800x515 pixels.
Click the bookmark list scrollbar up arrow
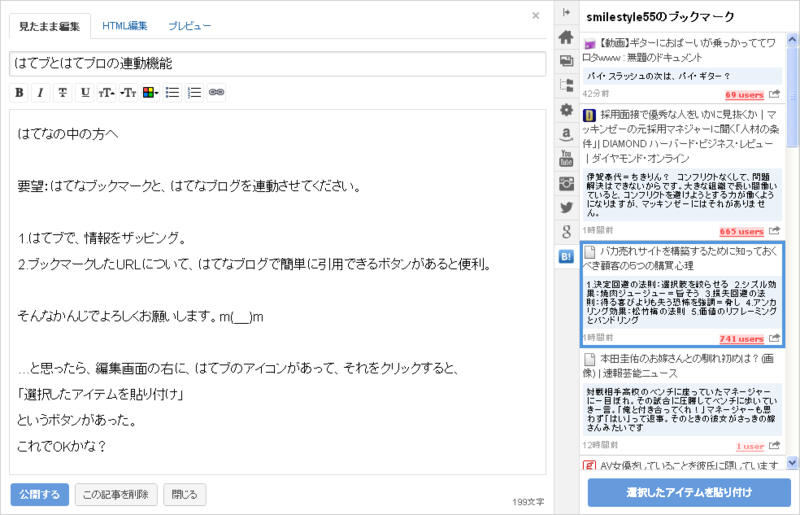(792, 39)
